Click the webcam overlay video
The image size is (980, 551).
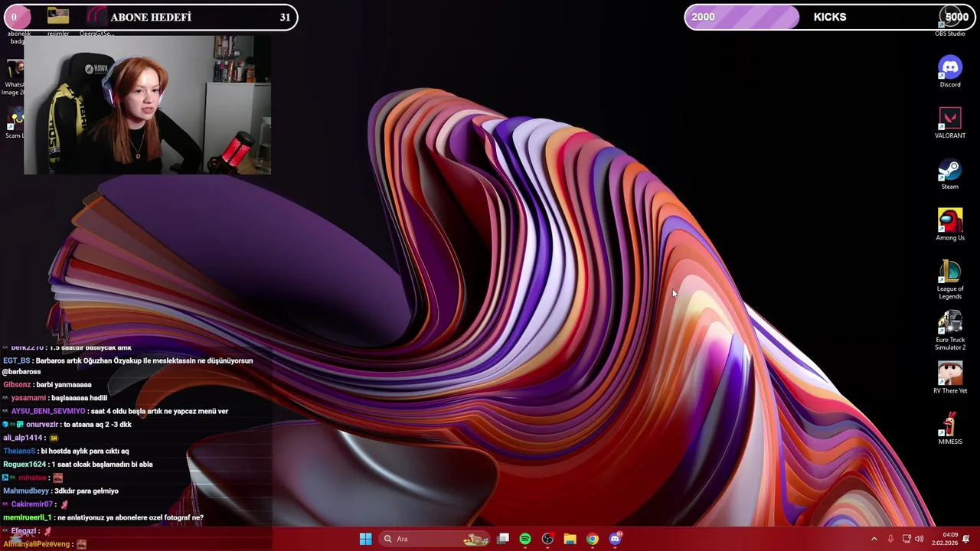[x=147, y=104]
